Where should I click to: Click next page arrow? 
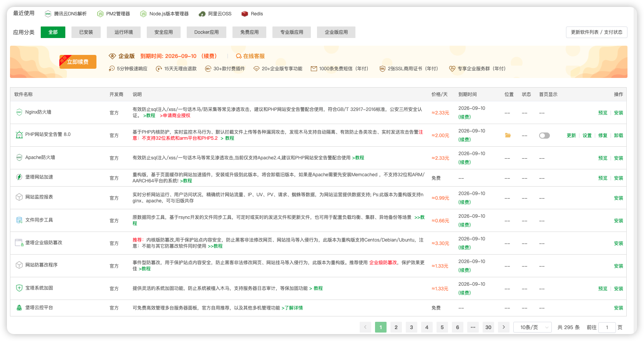[x=504, y=327]
